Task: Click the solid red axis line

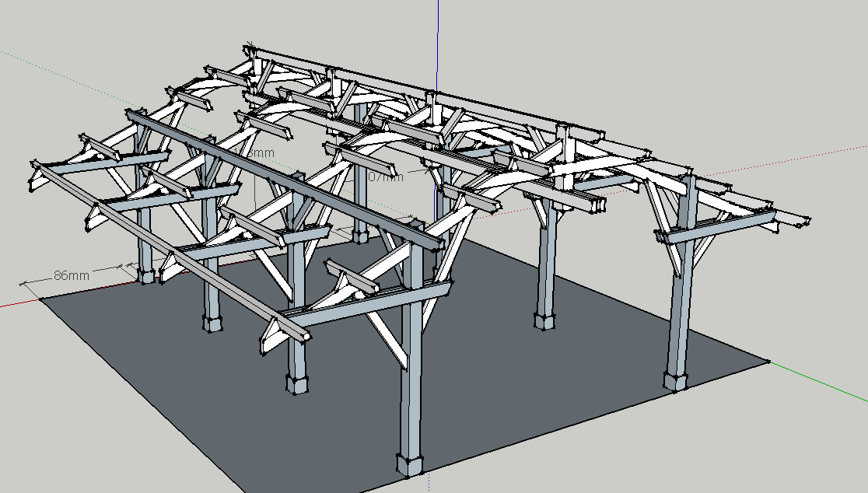Action: click(16, 303)
